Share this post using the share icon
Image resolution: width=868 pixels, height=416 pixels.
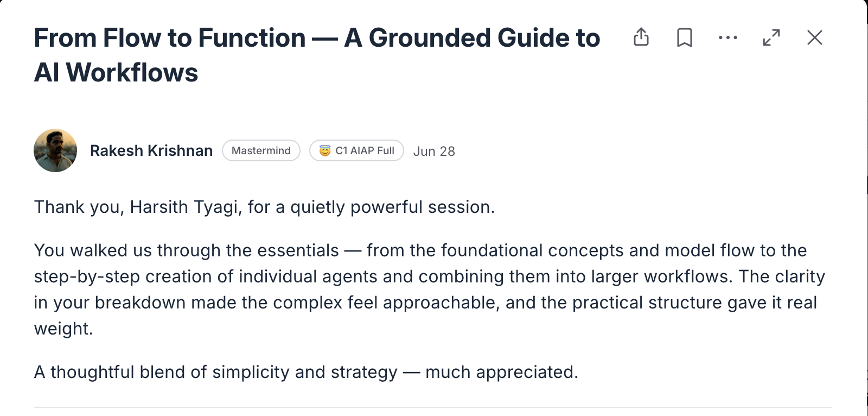(641, 37)
